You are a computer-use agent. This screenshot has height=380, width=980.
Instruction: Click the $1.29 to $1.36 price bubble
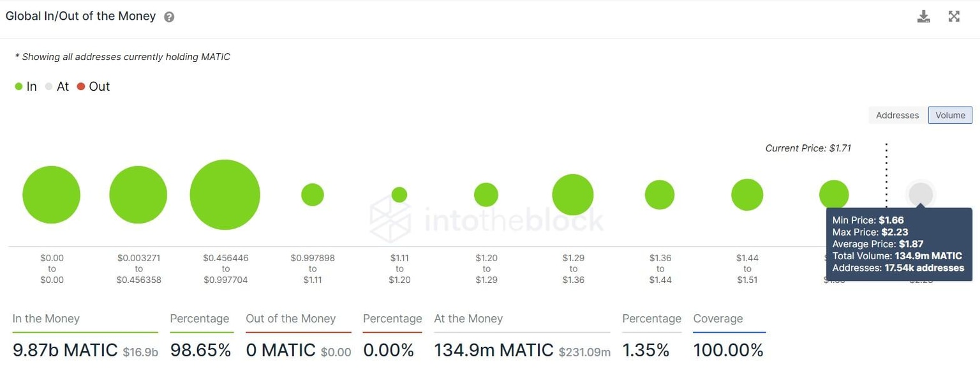(x=572, y=194)
